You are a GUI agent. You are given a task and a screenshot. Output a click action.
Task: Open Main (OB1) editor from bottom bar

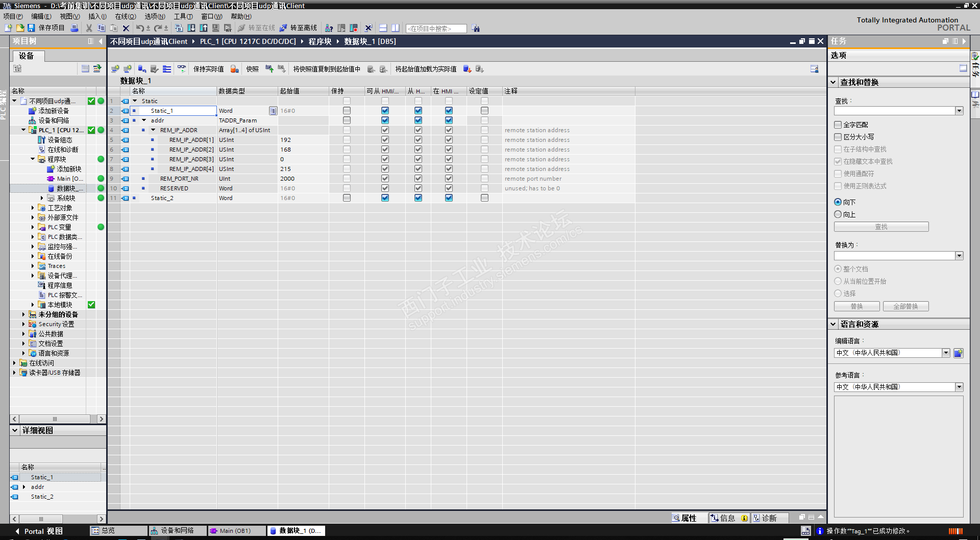tap(236, 531)
